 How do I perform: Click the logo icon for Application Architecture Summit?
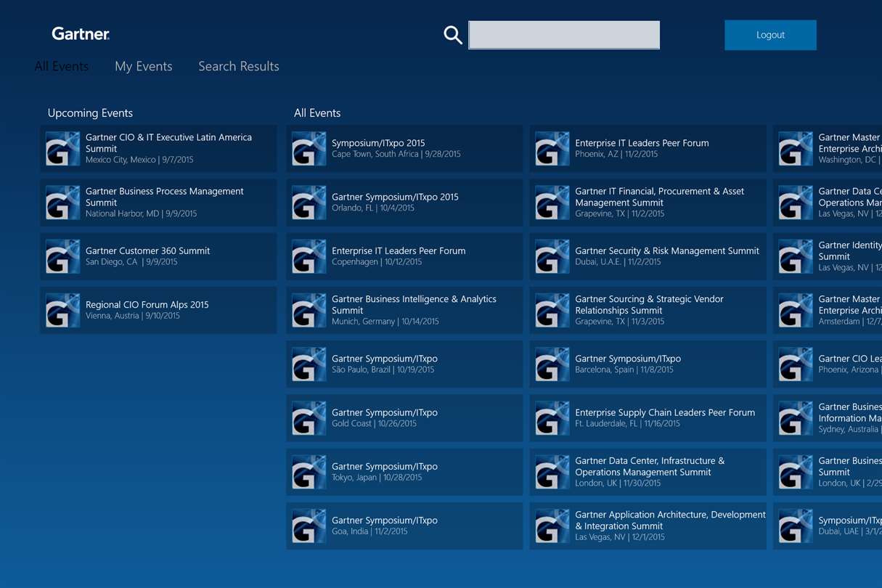pos(552,526)
